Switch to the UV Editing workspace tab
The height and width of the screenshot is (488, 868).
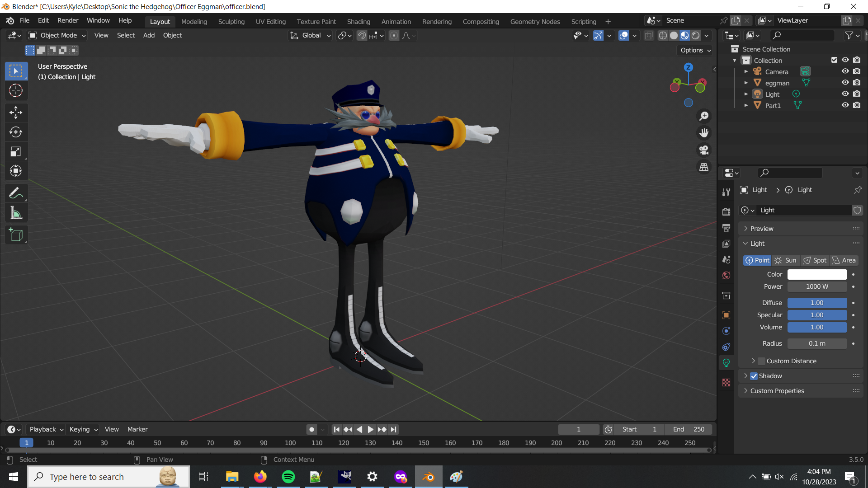tap(271, 22)
